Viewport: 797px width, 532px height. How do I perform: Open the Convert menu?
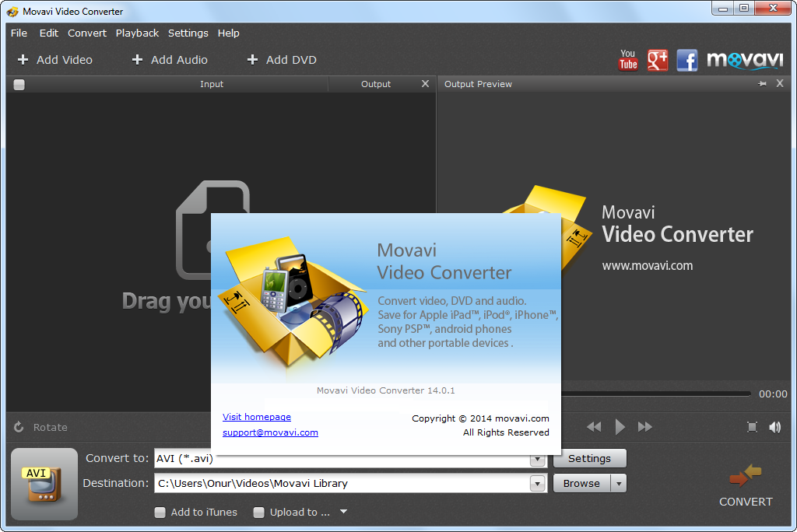tap(87, 33)
